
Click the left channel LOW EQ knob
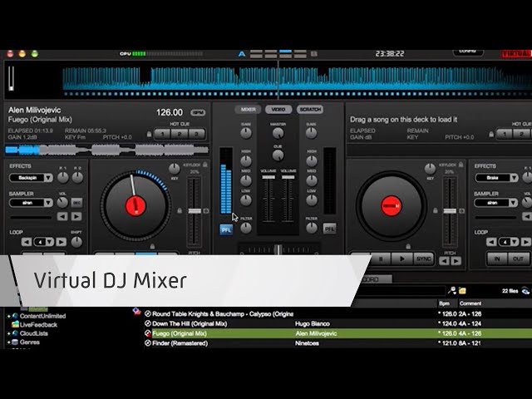[246, 200]
